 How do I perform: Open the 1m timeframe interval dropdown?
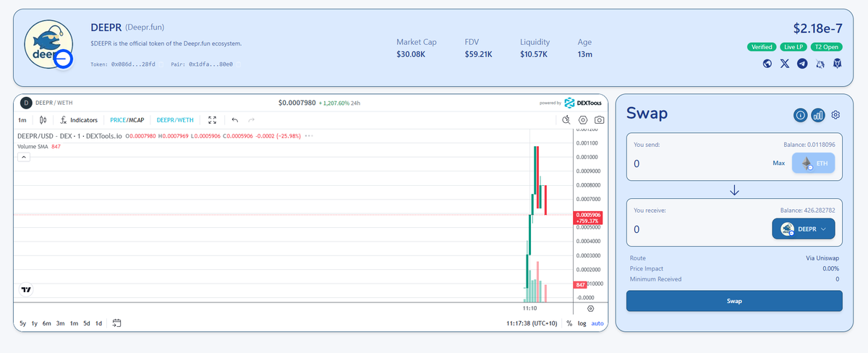22,120
